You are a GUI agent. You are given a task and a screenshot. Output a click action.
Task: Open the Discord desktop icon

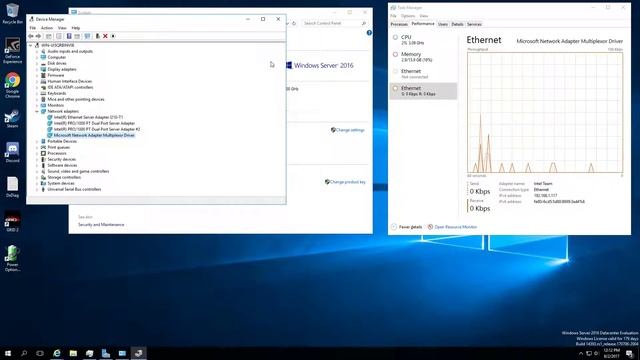pyautogui.click(x=12, y=152)
